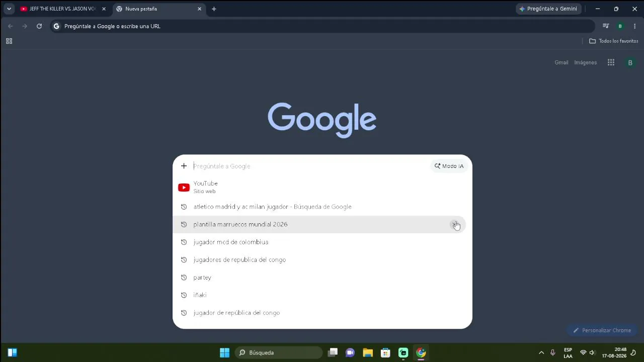Open the Windows Start menu
Image resolution: width=644 pixels, height=362 pixels.
click(x=224, y=352)
